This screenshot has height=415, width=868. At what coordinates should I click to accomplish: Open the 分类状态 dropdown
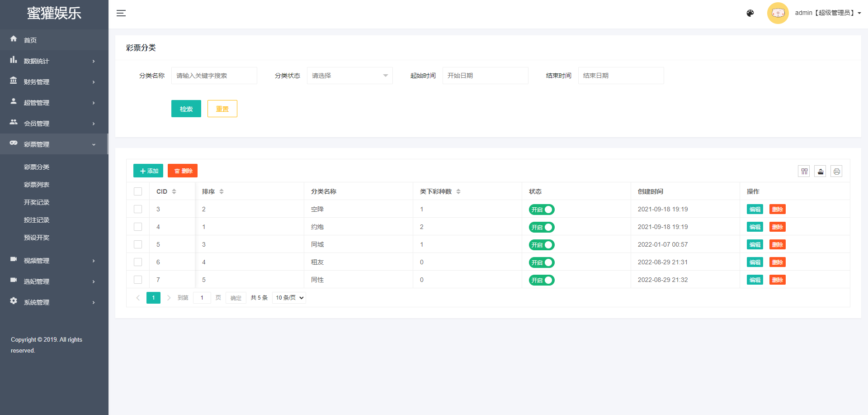[349, 76]
